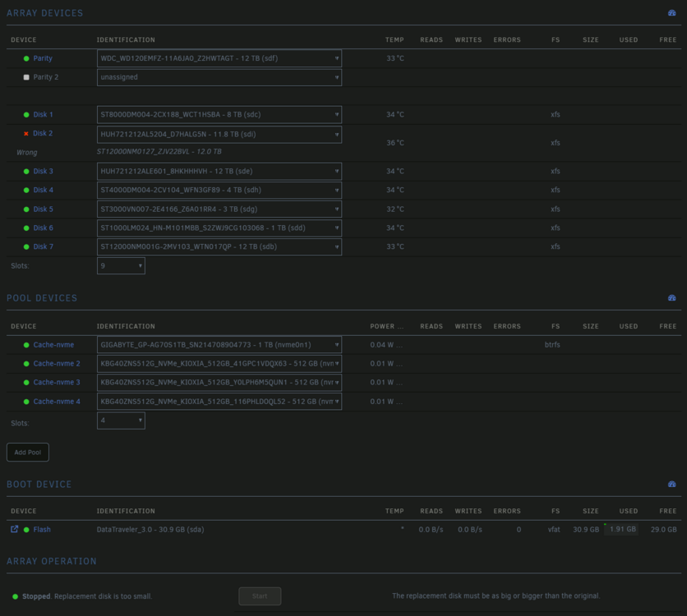
Task: Click the Disk 7 green status indicator
Action: tap(26, 247)
